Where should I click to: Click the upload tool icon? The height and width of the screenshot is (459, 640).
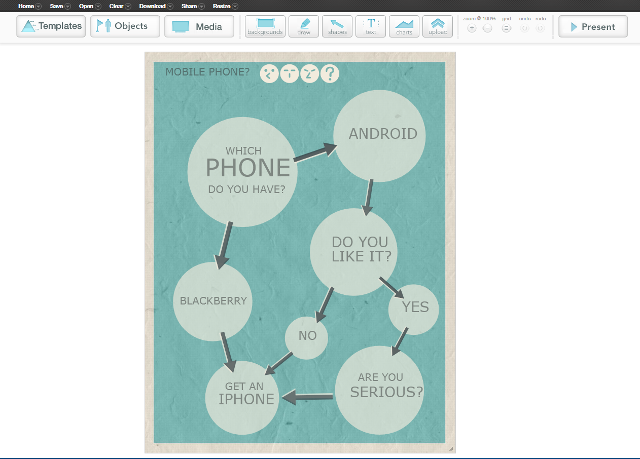pos(438,27)
